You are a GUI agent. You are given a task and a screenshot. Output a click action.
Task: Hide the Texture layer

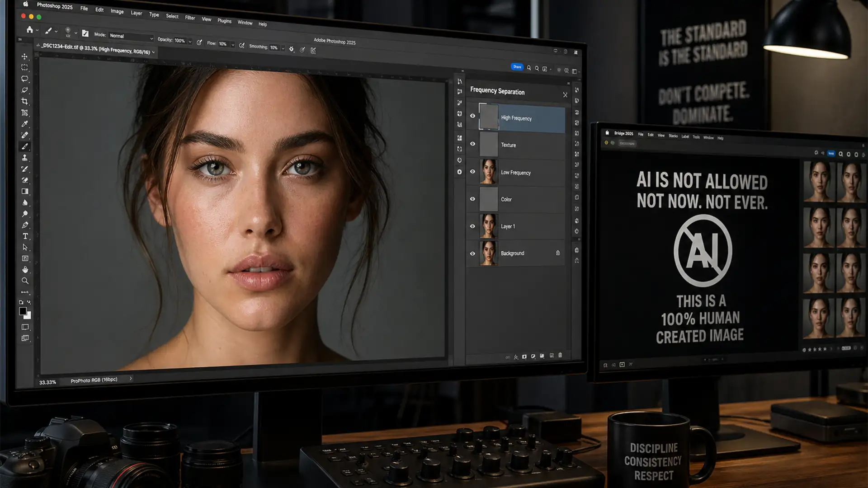473,144
